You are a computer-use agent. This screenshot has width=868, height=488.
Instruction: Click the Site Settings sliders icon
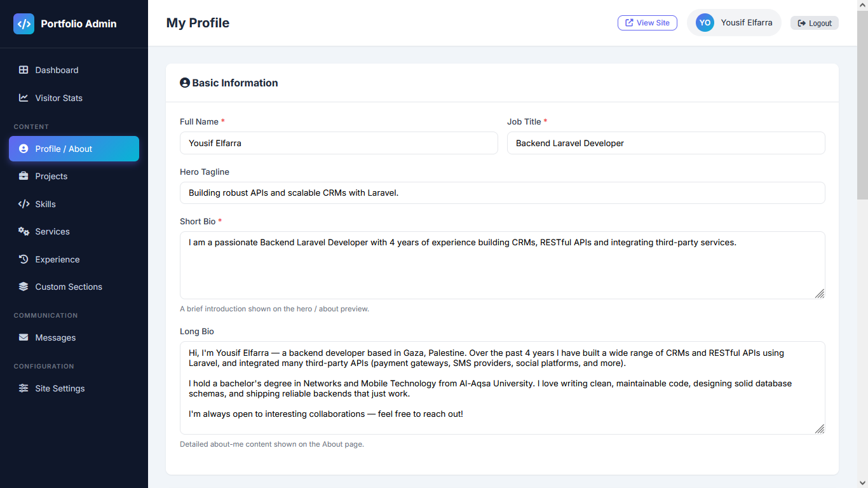pyautogui.click(x=24, y=388)
